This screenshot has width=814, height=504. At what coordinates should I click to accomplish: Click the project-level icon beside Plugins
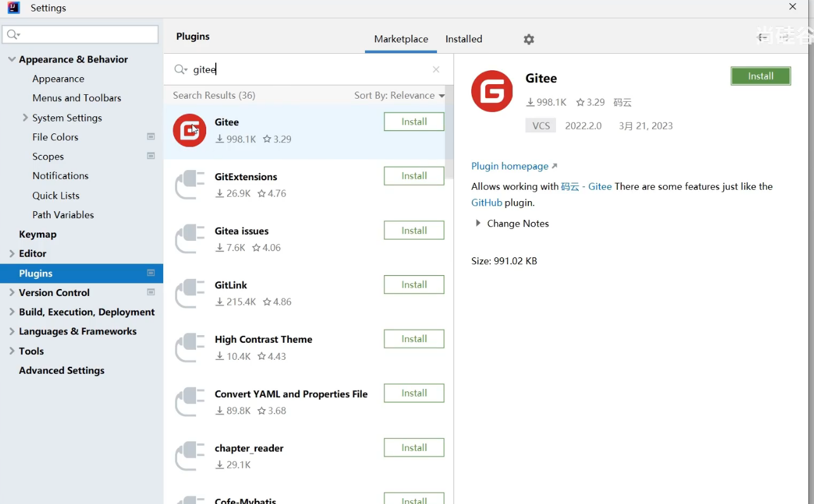pos(151,273)
